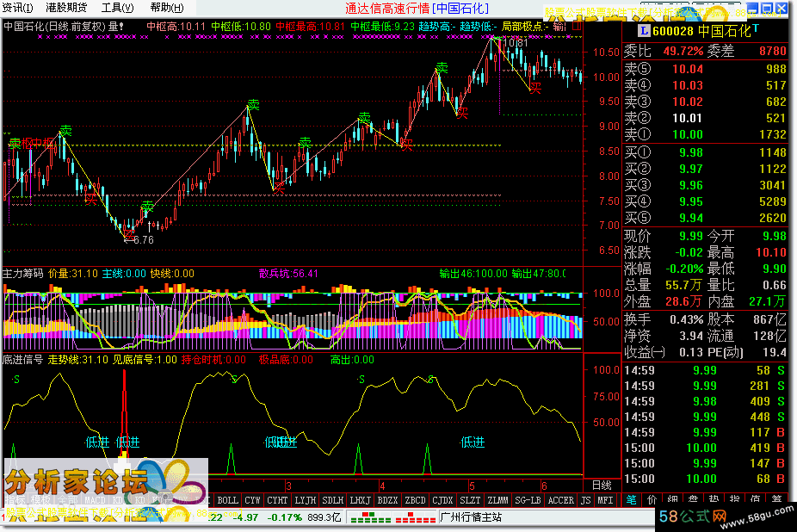Open the 资讯(I) menu
Screen dimensions: 797x532
[x=18, y=8]
